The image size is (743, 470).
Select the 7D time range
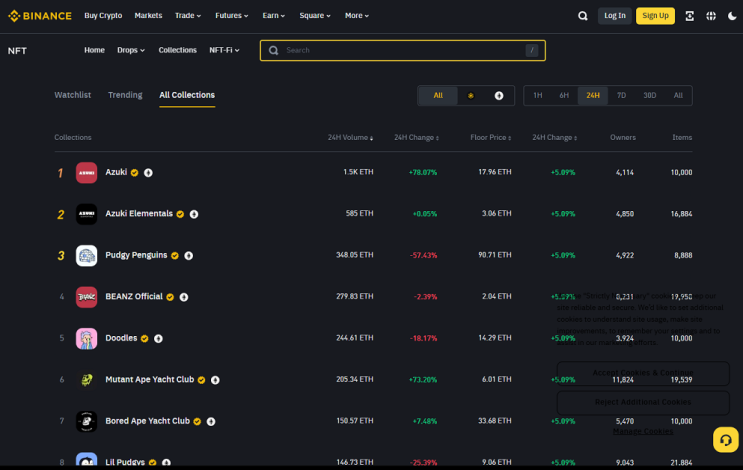pyautogui.click(x=621, y=96)
